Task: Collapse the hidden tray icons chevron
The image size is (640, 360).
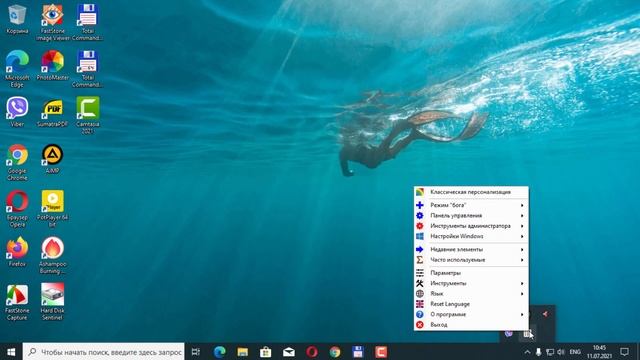Action: [x=527, y=352]
